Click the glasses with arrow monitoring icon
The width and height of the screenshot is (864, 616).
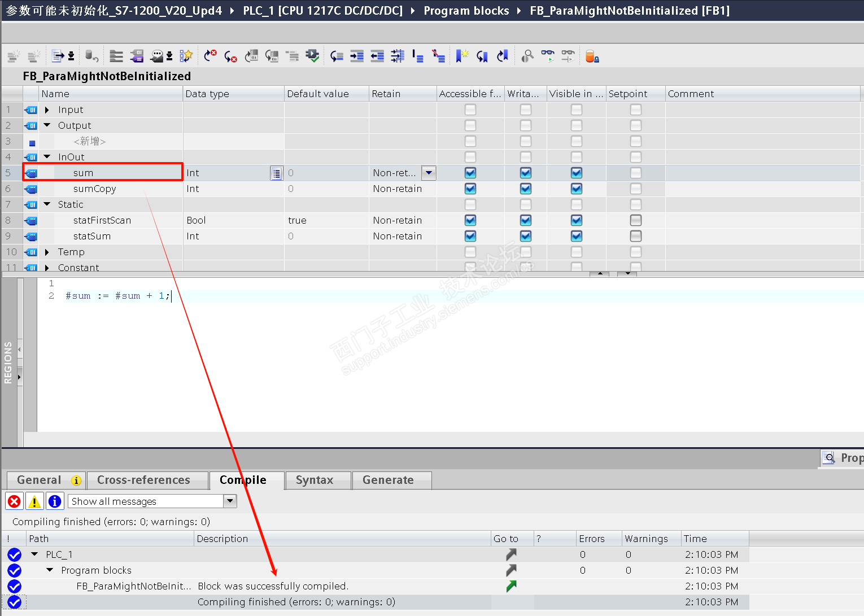click(568, 56)
